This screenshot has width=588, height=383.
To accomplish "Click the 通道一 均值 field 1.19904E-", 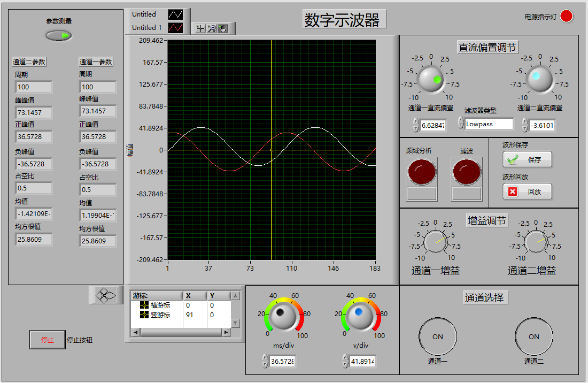I will point(97,216).
